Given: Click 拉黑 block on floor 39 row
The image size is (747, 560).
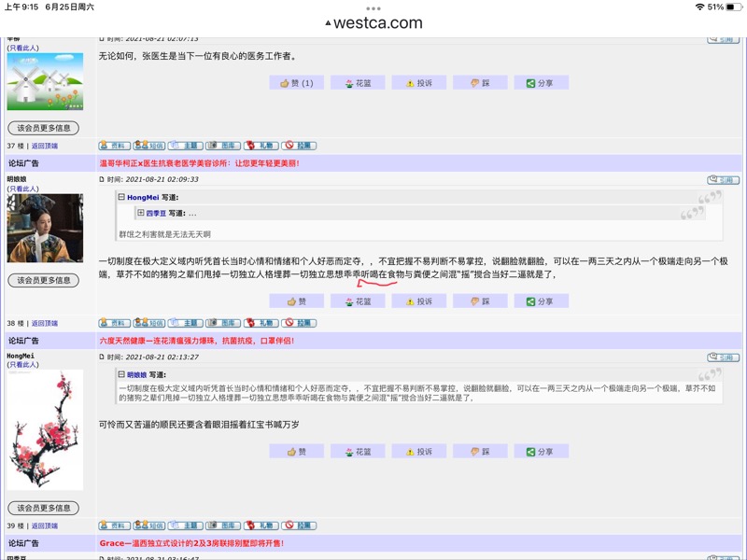Looking at the screenshot, I should [x=299, y=525].
